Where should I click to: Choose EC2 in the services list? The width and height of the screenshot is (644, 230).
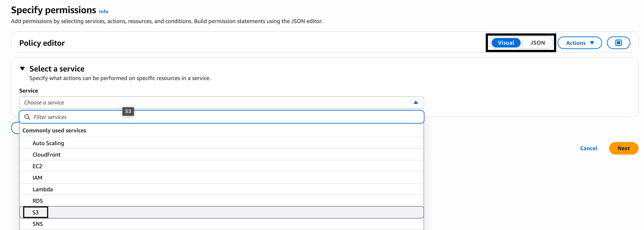[x=37, y=166]
